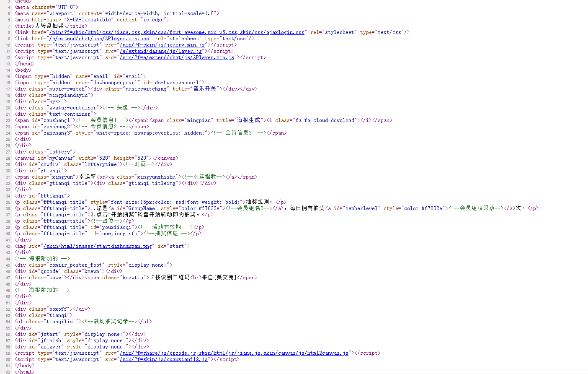Click the meta viewport line
The width and height of the screenshot is (588, 374).
(x=117, y=13)
